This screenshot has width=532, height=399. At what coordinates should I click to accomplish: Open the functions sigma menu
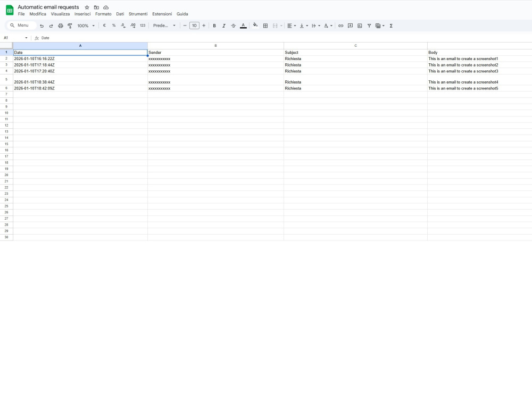tap(391, 26)
